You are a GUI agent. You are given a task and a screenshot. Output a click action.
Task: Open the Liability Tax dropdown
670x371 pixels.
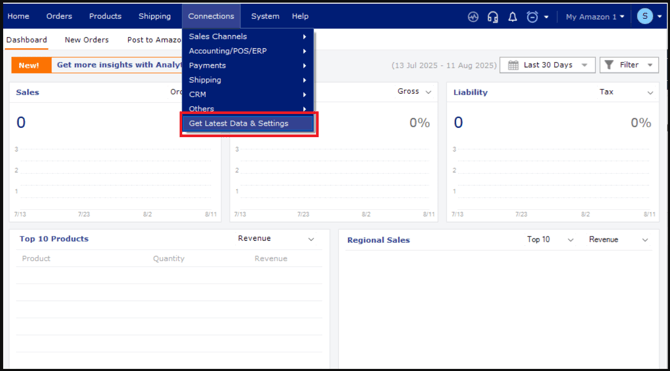626,92
